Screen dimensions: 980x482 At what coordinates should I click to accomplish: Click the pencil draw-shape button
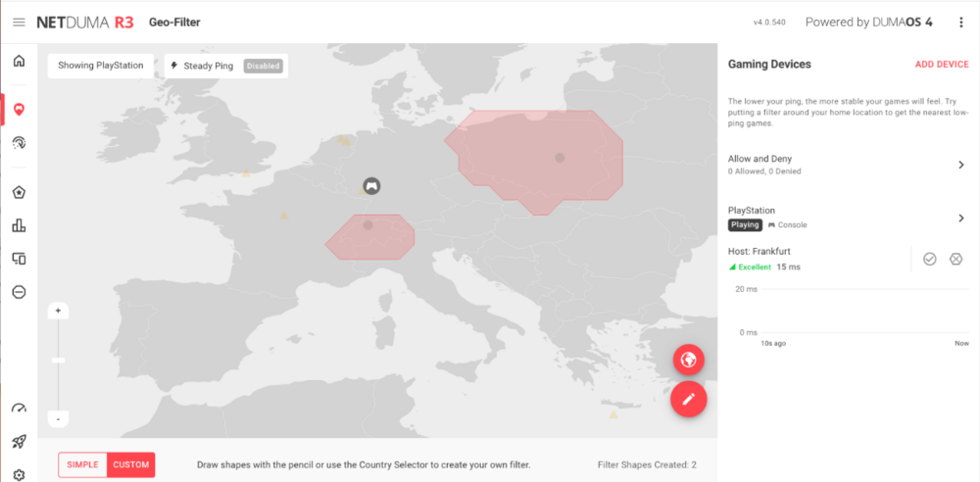point(689,399)
